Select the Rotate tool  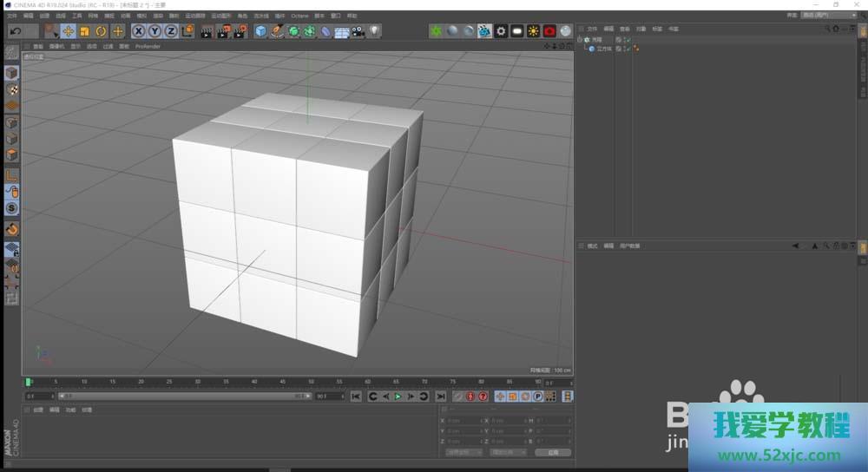[x=101, y=31]
